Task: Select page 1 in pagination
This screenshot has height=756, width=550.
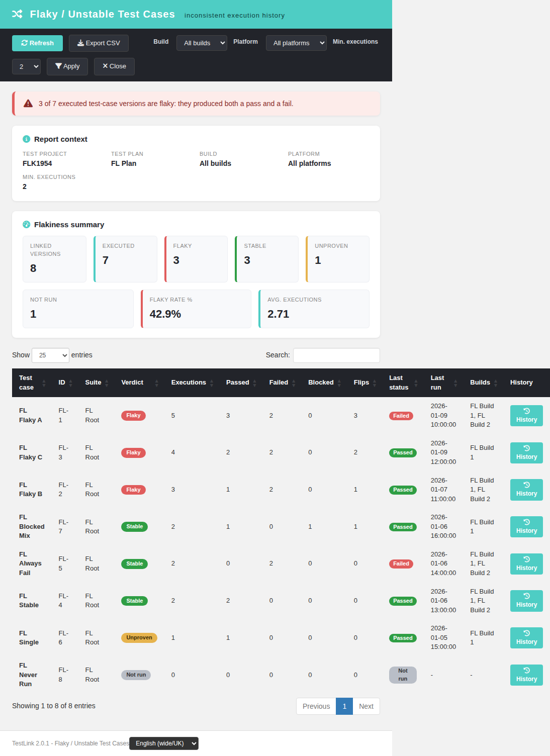Action: coord(344,706)
